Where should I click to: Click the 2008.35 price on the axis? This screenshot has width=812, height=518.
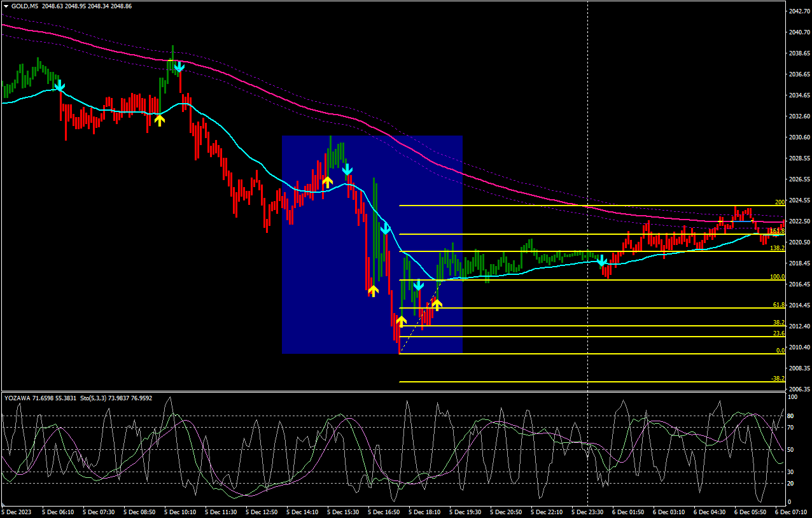point(799,368)
